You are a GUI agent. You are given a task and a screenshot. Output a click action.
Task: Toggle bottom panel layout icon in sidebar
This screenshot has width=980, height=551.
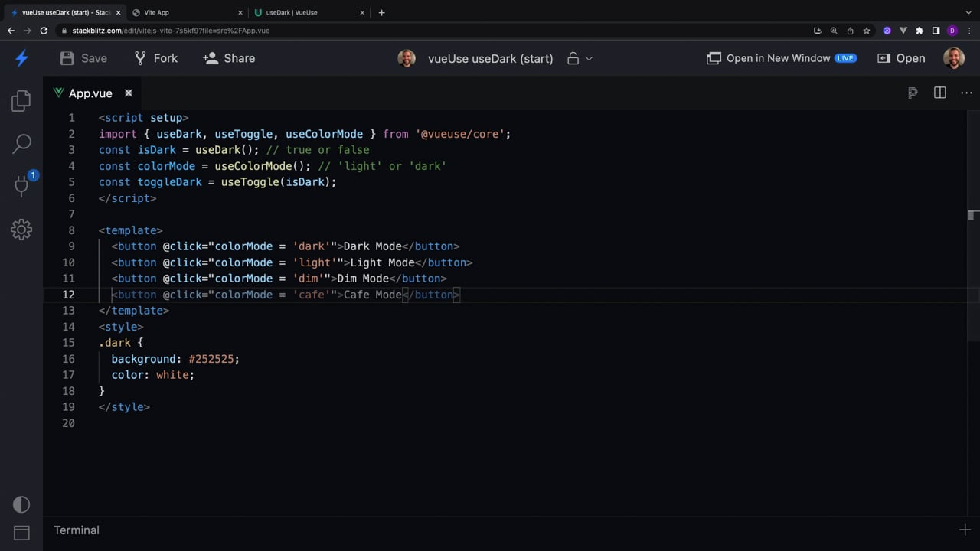pyautogui.click(x=21, y=533)
